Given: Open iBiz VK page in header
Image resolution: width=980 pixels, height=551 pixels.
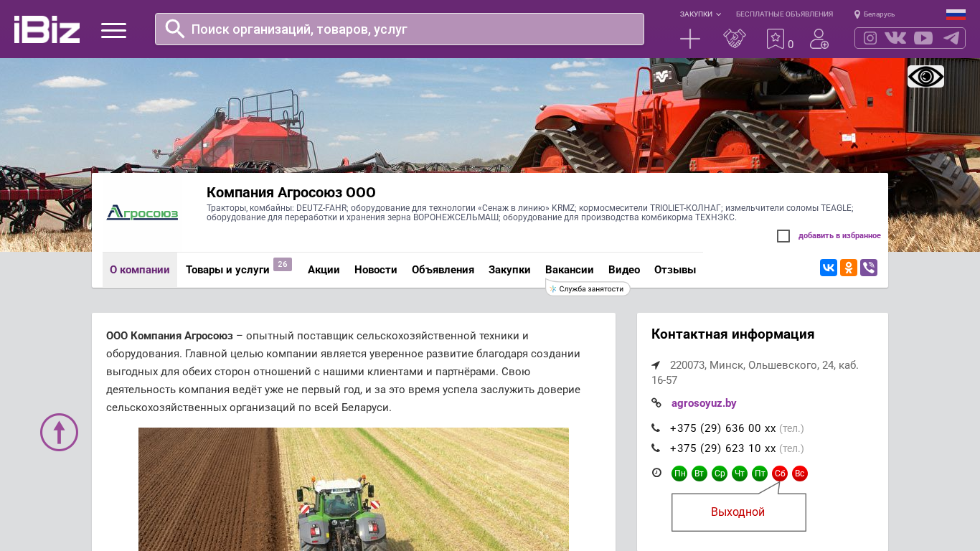Looking at the screenshot, I should click(x=895, y=38).
